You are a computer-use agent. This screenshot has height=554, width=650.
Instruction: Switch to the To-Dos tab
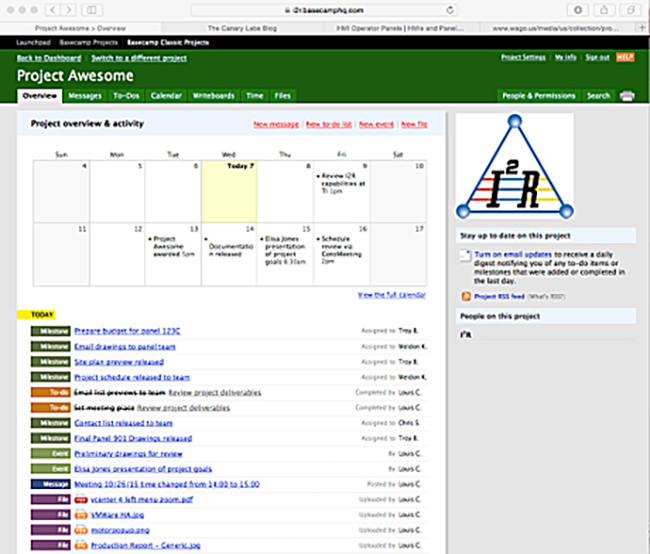pos(125,96)
